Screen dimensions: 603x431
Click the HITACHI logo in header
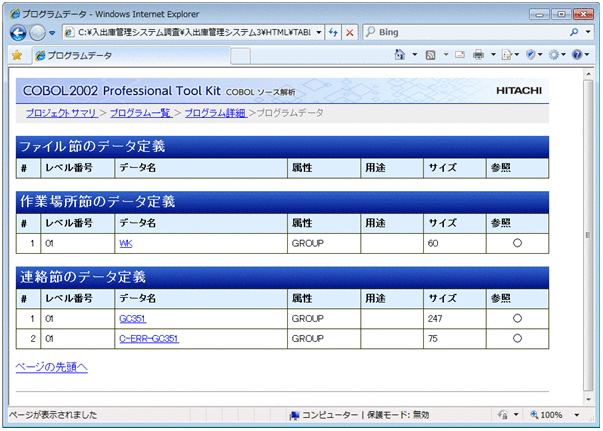(519, 91)
